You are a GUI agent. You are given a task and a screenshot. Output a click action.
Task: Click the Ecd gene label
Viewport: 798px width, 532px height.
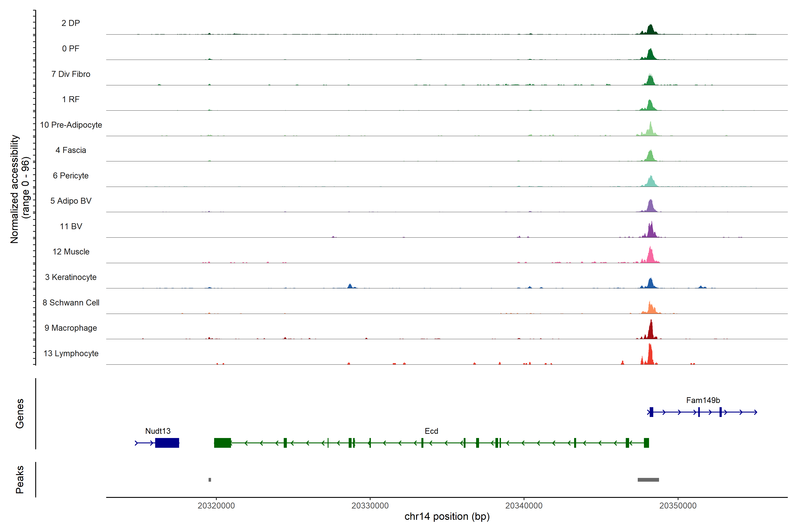(x=431, y=431)
